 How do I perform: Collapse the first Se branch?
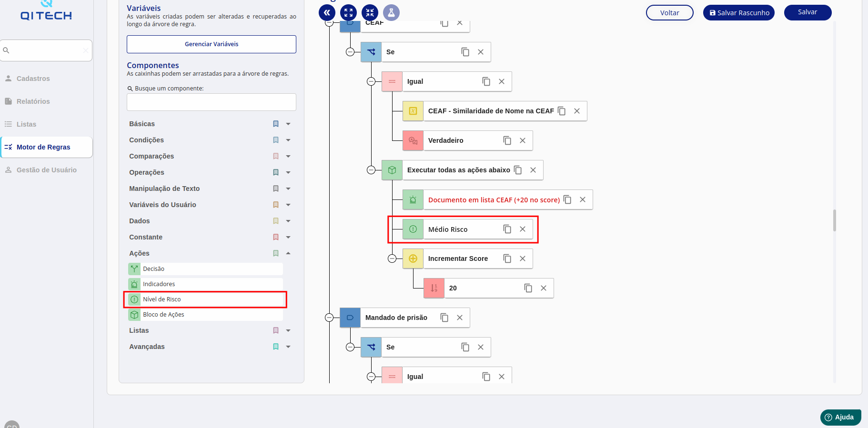350,52
